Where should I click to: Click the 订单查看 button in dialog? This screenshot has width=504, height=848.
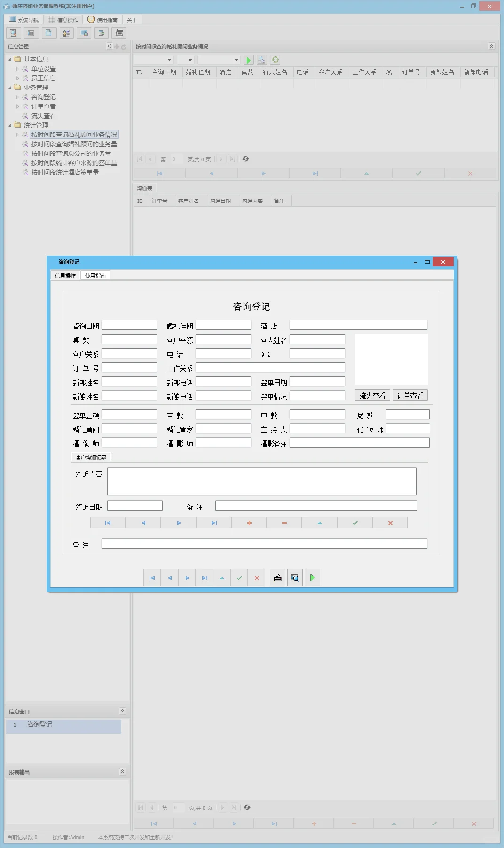pos(410,396)
